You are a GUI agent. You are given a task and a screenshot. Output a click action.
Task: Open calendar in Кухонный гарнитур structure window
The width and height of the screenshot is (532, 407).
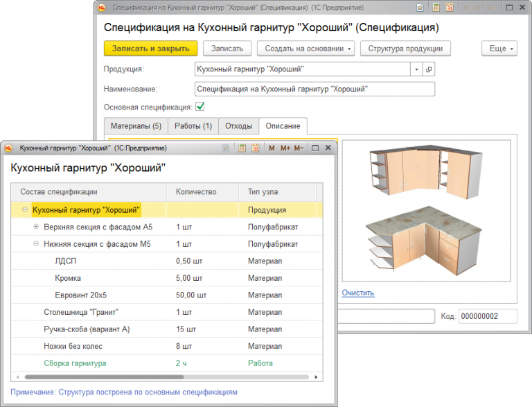coord(256,148)
